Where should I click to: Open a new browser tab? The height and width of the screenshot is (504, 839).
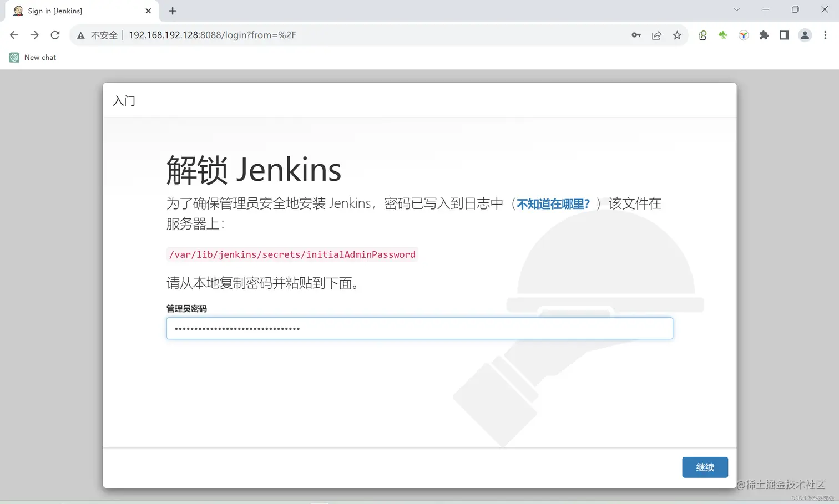[x=173, y=11]
